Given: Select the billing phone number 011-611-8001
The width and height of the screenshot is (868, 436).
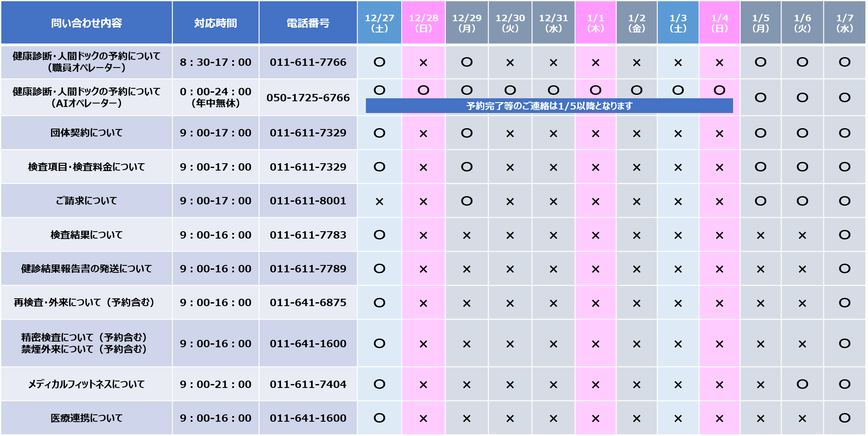Looking at the screenshot, I should pos(308,201).
